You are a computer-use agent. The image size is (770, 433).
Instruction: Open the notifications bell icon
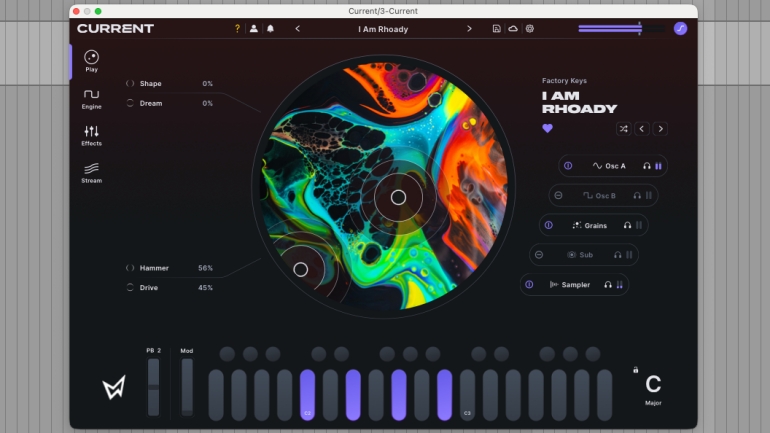pos(270,28)
